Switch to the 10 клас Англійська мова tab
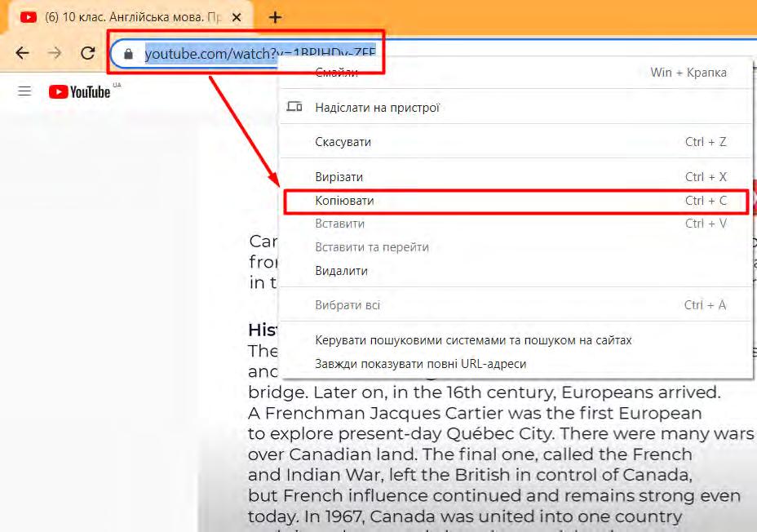757x532 pixels. [x=131, y=17]
